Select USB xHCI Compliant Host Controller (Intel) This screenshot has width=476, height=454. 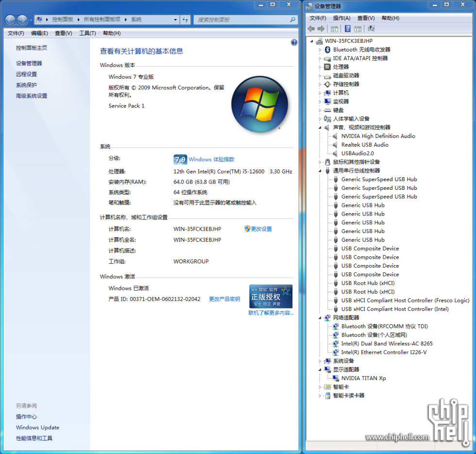point(394,309)
